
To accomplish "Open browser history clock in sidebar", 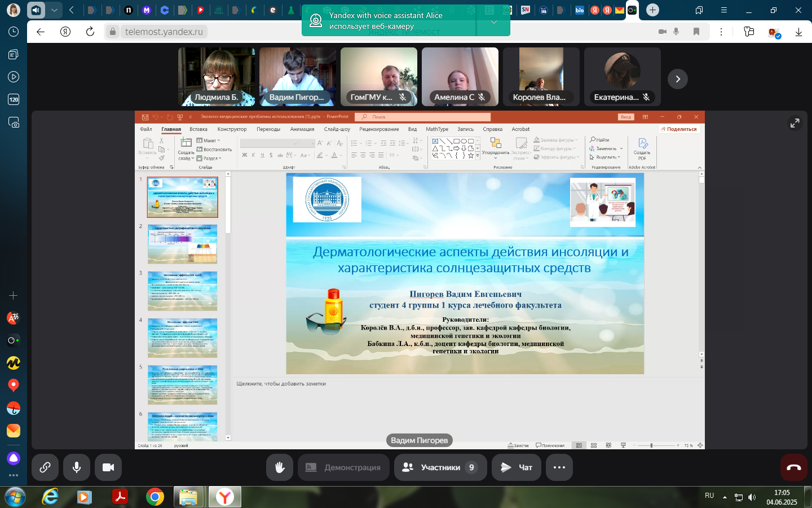I will [x=14, y=32].
